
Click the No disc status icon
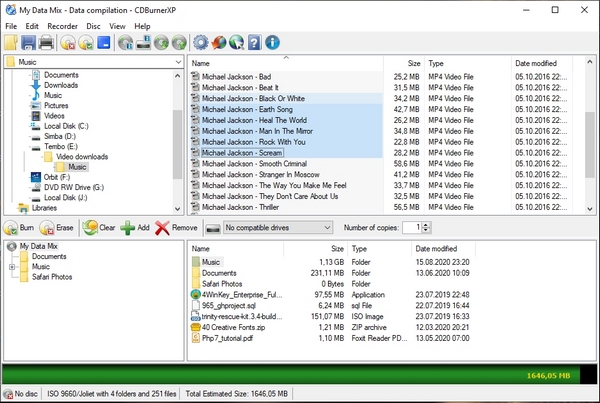(x=8, y=394)
